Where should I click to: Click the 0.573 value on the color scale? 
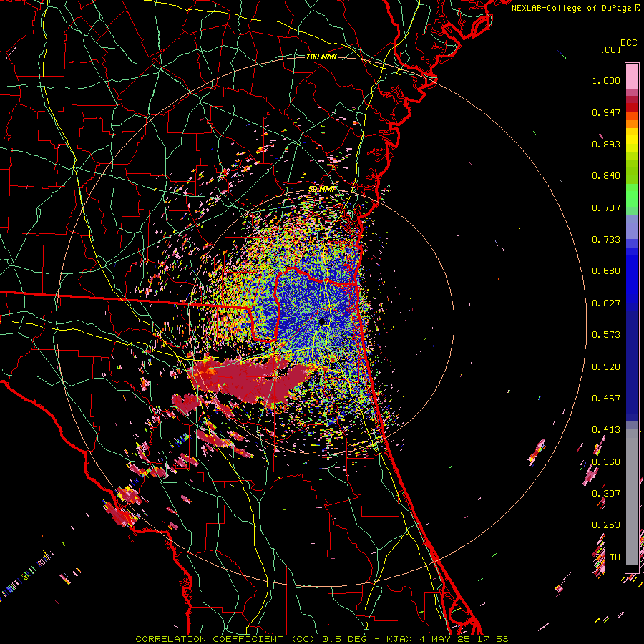pos(606,335)
